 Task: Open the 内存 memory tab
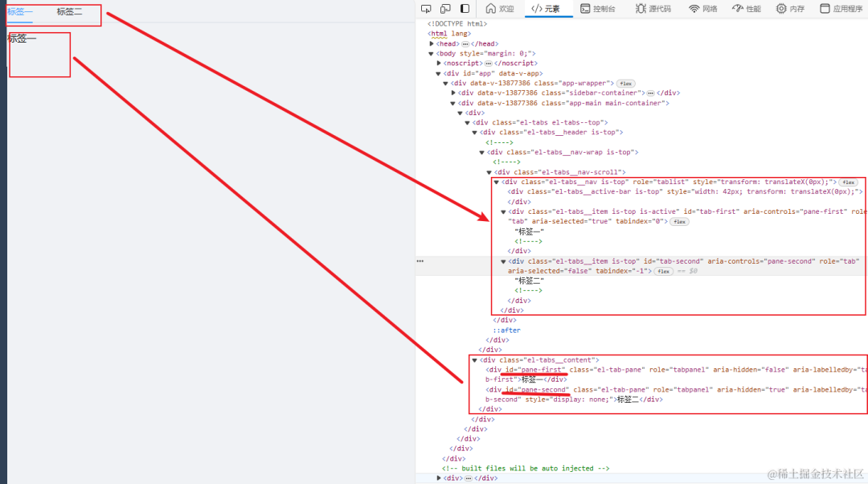[x=791, y=8]
